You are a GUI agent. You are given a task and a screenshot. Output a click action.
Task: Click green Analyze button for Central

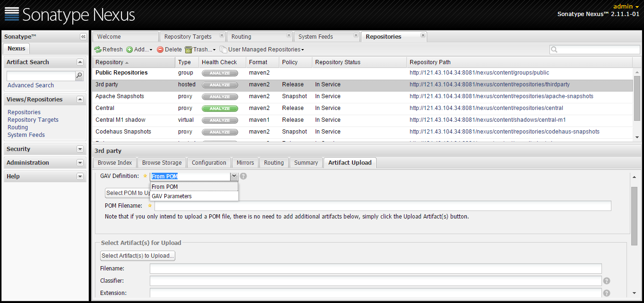click(x=220, y=109)
